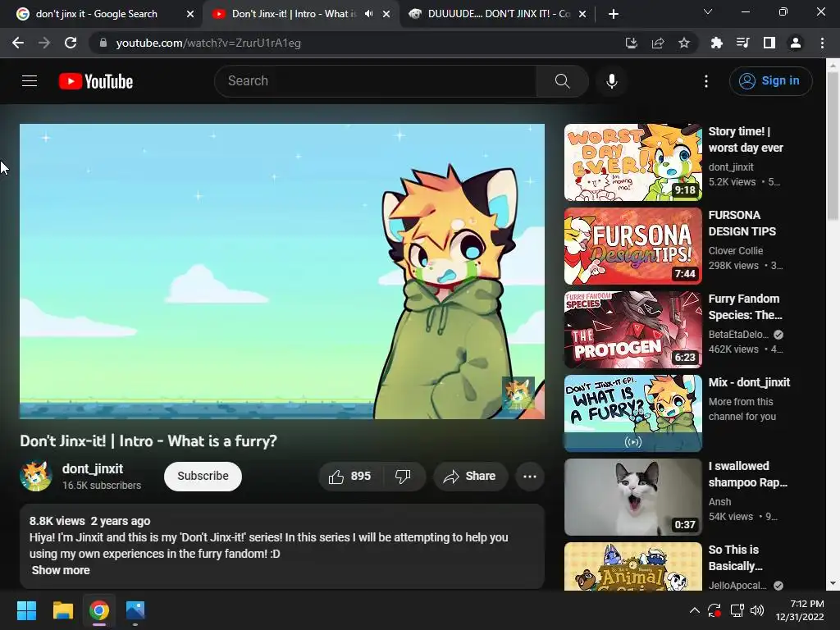View site info lock icon

(x=103, y=43)
